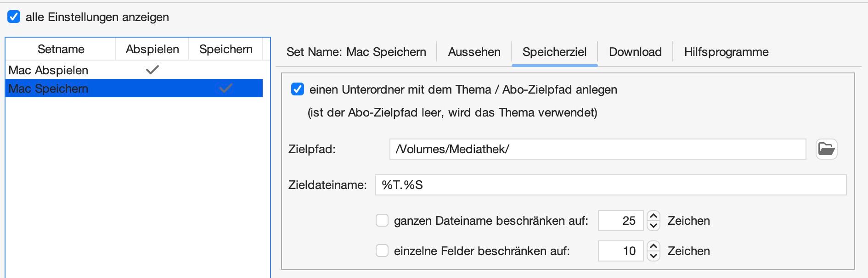Switch to the Hilfsprogramme tab
This screenshot has width=868, height=278.
click(726, 52)
